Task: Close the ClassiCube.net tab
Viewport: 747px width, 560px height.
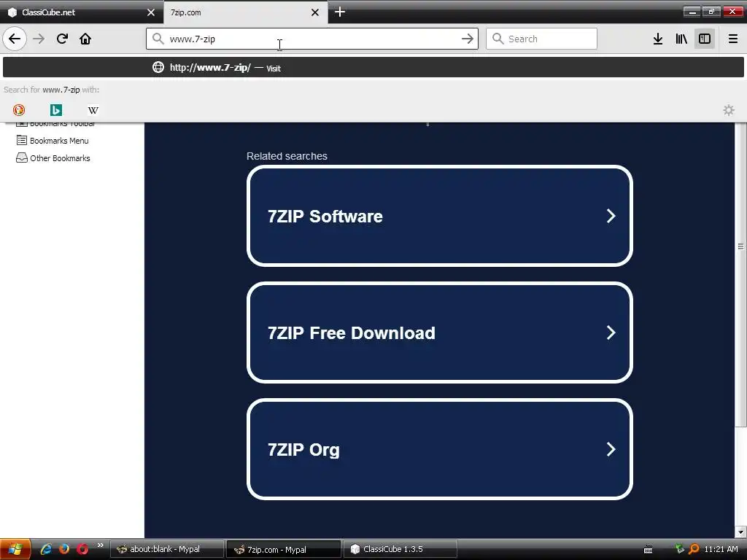Action: [151, 12]
